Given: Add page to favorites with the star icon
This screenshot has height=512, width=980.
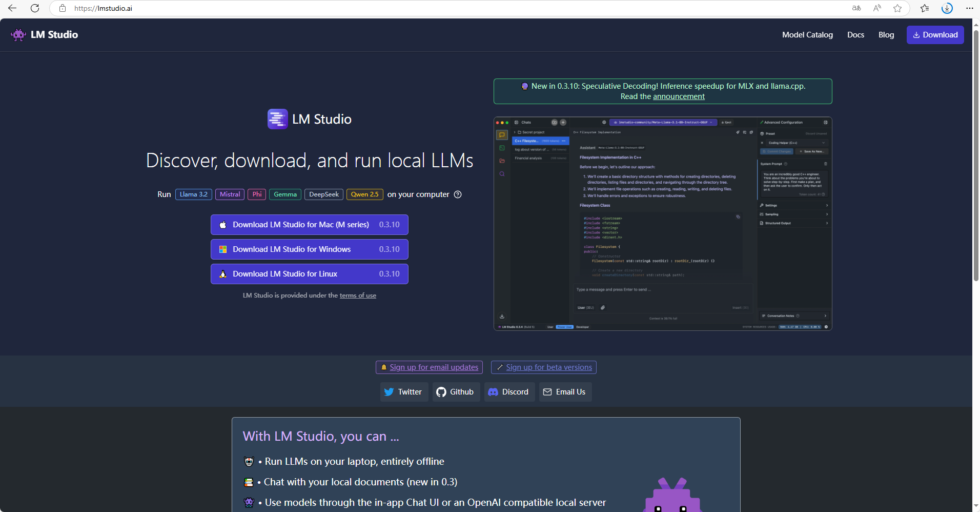Looking at the screenshot, I should [897, 8].
